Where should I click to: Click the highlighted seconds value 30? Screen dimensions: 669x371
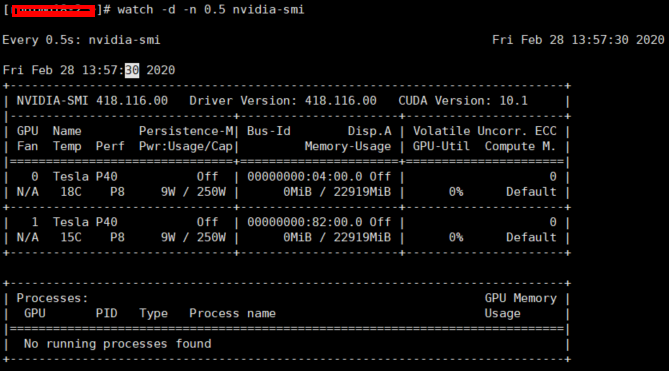(x=132, y=70)
